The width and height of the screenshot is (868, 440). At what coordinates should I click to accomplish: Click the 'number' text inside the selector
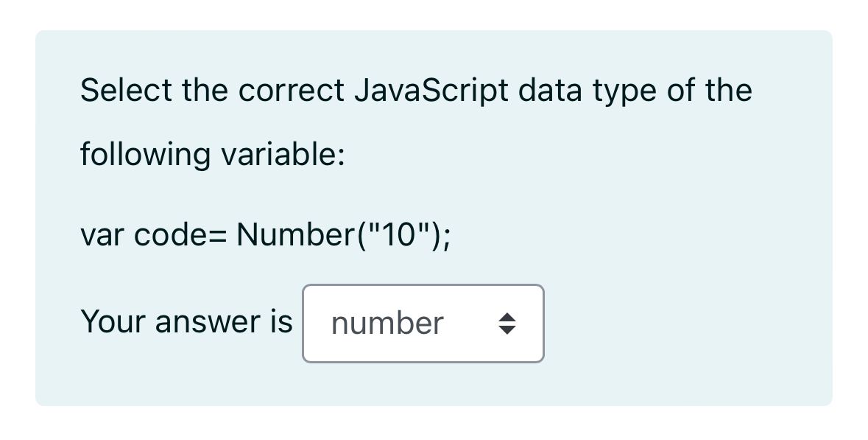pyautogui.click(x=388, y=323)
